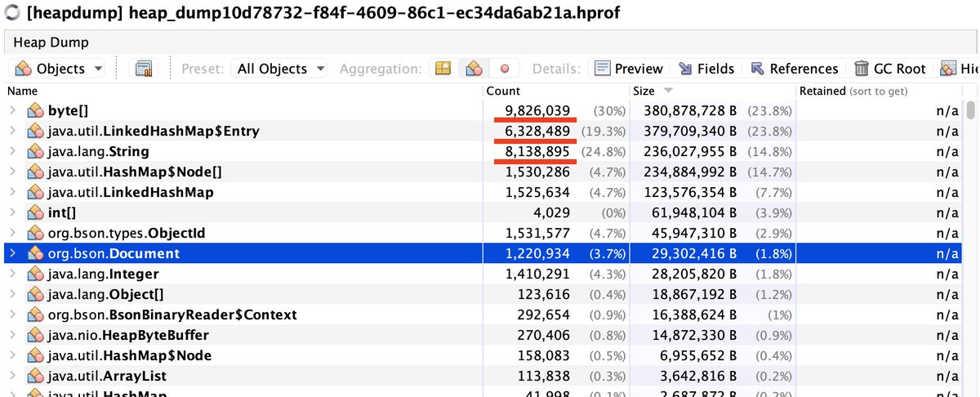The height and width of the screenshot is (397, 980).
Task: Click the byte[] class icon
Action: click(x=34, y=110)
